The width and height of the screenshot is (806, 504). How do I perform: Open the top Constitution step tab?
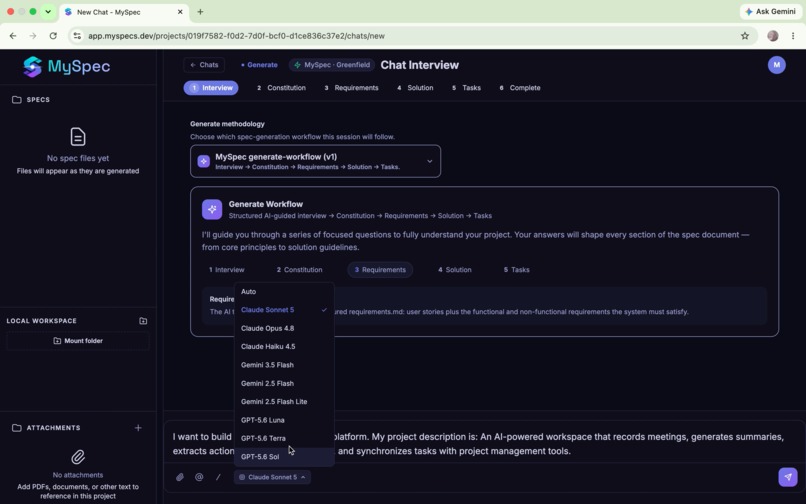click(281, 88)
